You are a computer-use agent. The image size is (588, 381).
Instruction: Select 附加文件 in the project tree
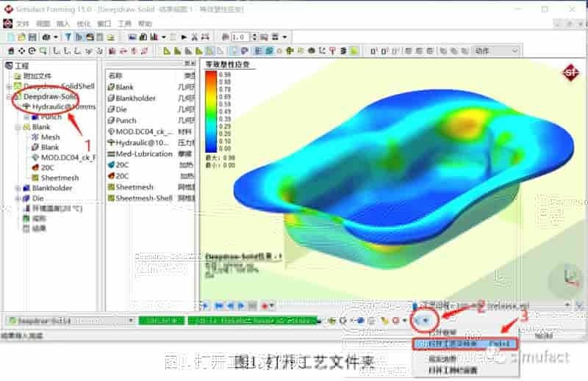pos(33,76)
